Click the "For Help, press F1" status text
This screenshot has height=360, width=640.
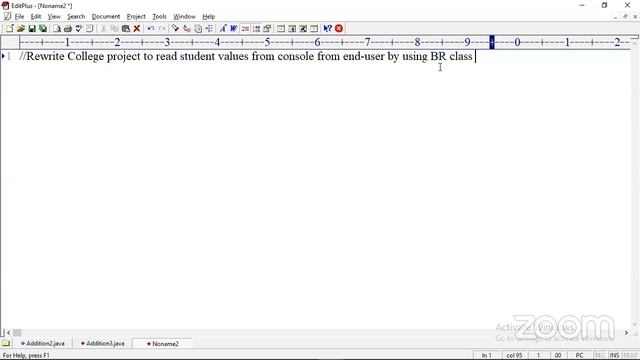[x=26, y=356]
